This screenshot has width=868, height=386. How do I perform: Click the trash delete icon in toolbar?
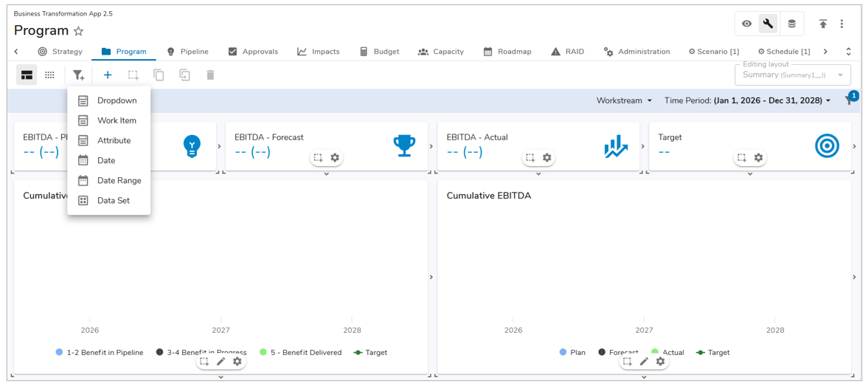(x=210, y=75)
